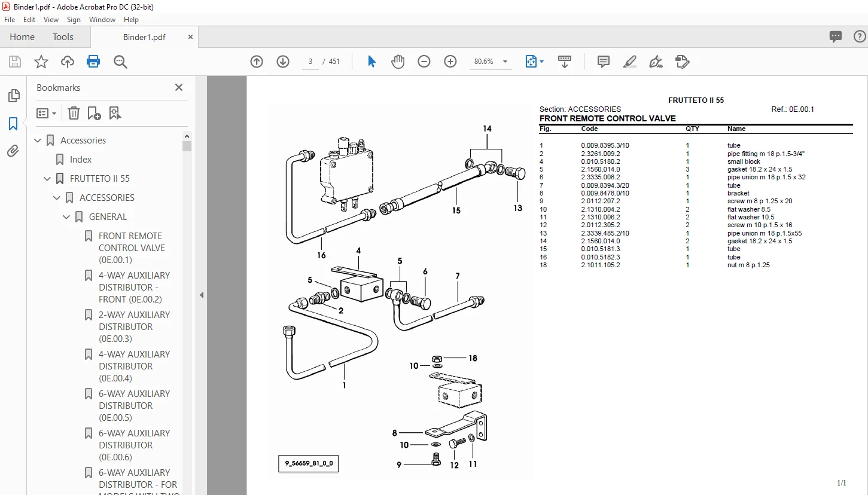Open the Index bookmark
Viewport: 868px width, 495px height.
click(81, 160)
